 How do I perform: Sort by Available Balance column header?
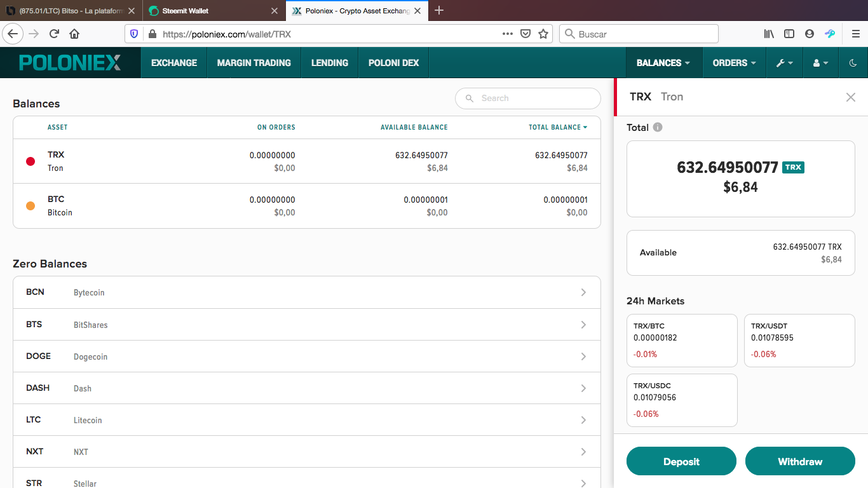click(x=414, y=127)
